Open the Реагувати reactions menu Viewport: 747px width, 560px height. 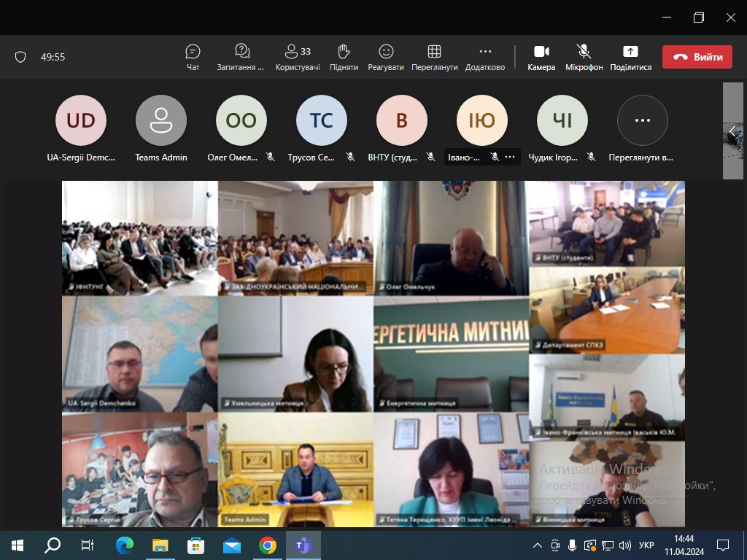pos(386,57)
